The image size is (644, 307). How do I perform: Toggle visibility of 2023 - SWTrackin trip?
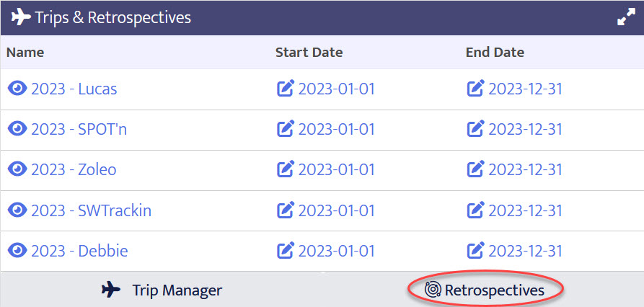click(x=17, y=210)
